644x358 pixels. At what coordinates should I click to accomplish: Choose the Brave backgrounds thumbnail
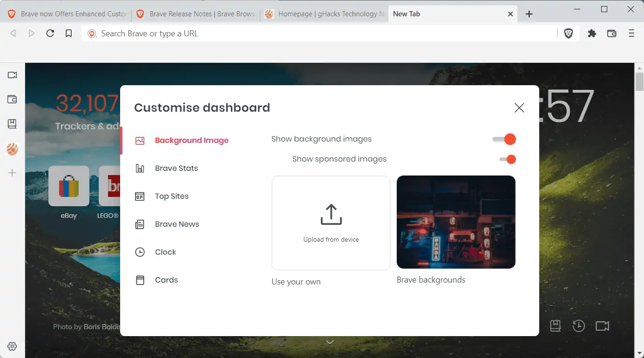click(456, 222)
